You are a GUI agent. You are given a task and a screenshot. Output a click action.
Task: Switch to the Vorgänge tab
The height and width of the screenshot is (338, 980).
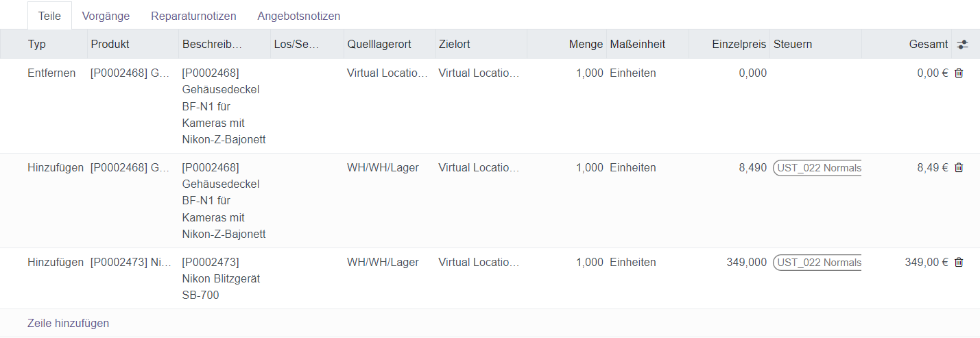(x=106, y=16)
